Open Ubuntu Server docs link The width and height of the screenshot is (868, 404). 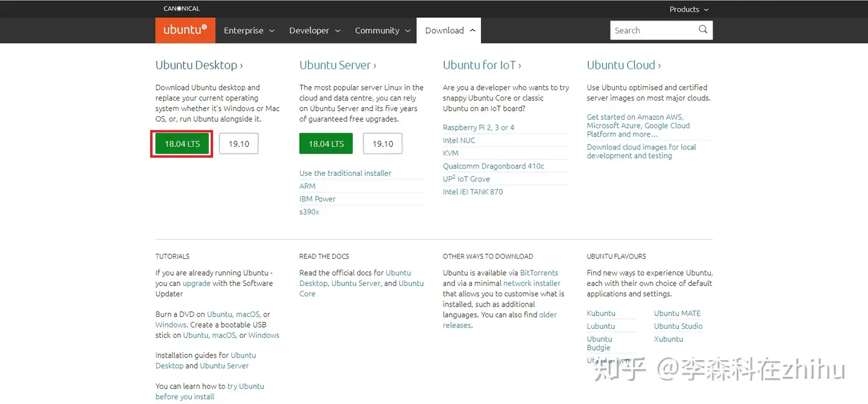356,284
